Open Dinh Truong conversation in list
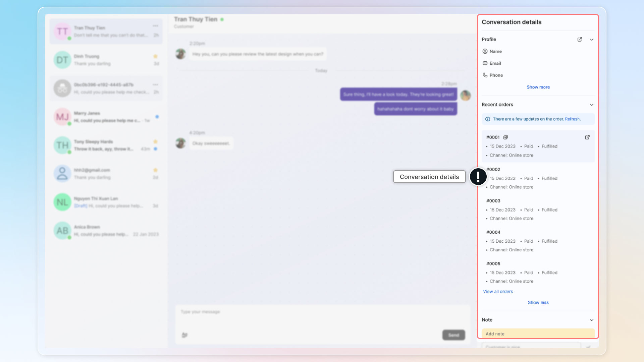The width and height of the screenshot is (644, 362). click(x=106, y=60)
